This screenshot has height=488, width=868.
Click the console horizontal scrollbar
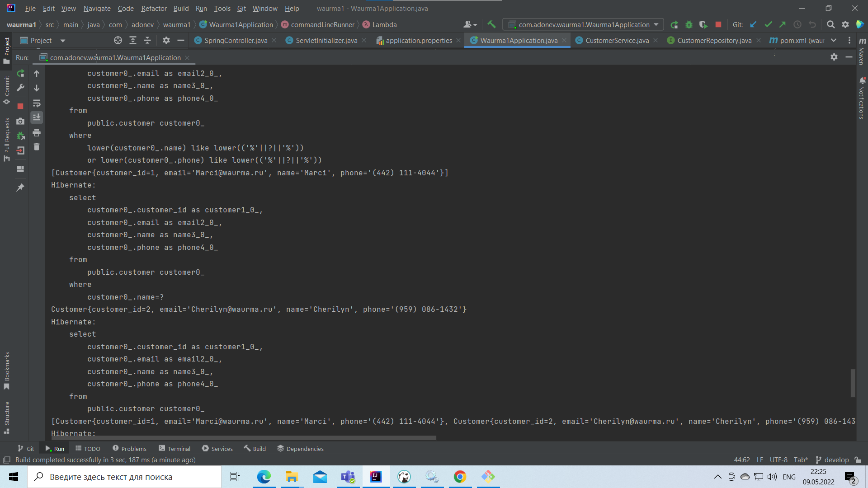pos(244,438)
